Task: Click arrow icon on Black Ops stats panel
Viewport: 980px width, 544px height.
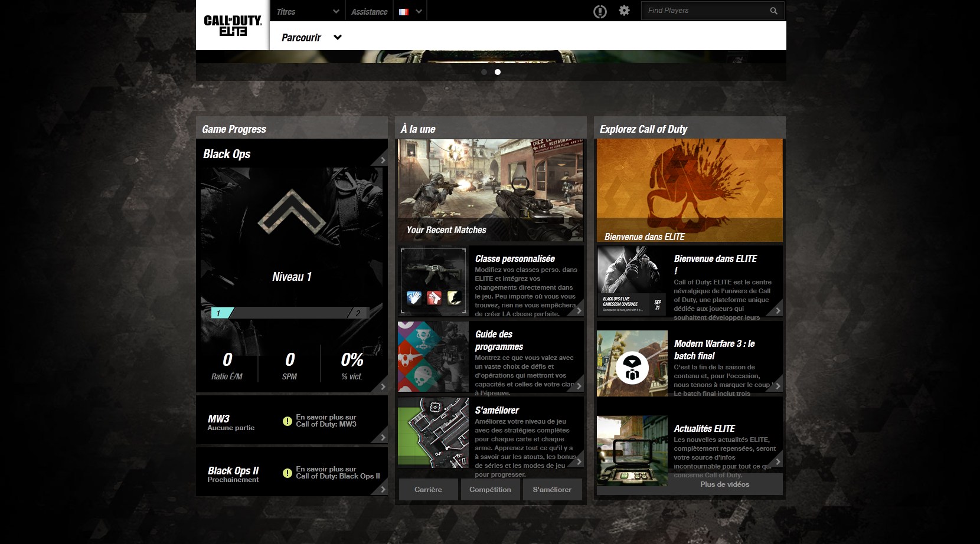Action: pyautogui.click(x=383, y=386)
